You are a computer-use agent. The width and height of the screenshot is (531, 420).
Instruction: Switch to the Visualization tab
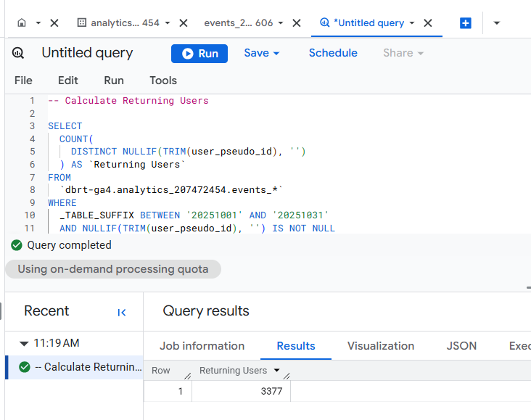[381, 346]
